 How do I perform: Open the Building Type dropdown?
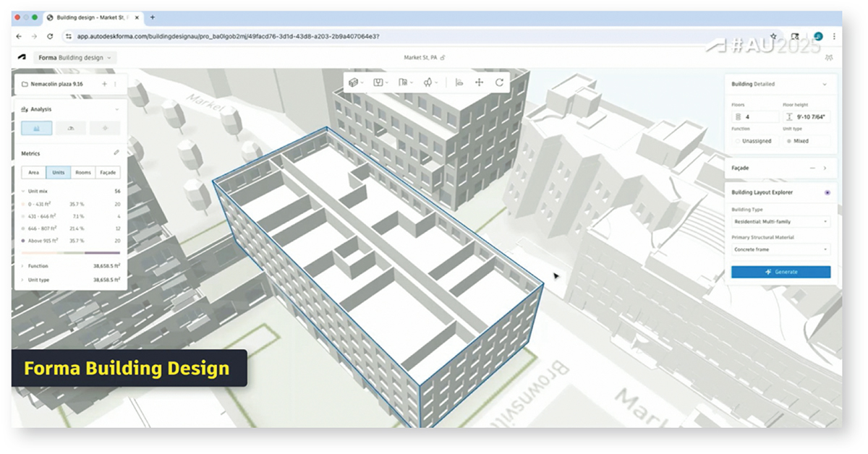point(780,221)
